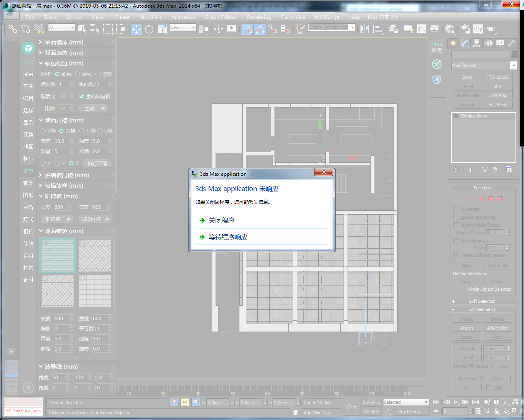
Task: Open the Rendered Frame Window icon
Action: coord(478,29)
